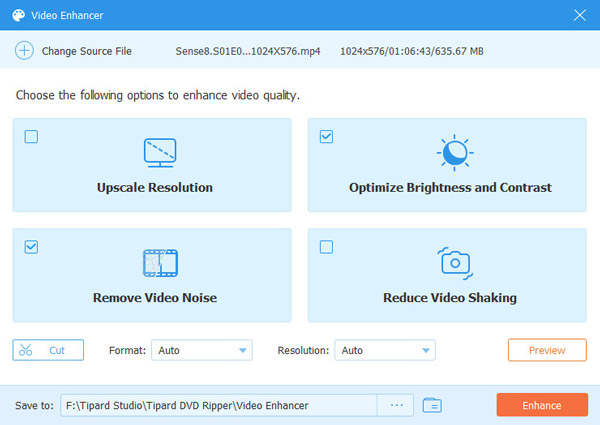Open the output folder icon
Screen dimensions: 600x425
click(432, 405)
